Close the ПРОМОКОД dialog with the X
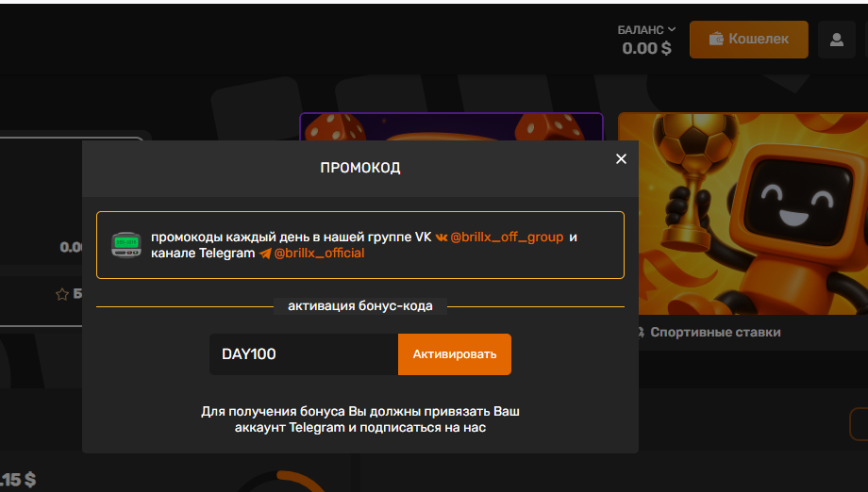 click(x=621, y=159)
